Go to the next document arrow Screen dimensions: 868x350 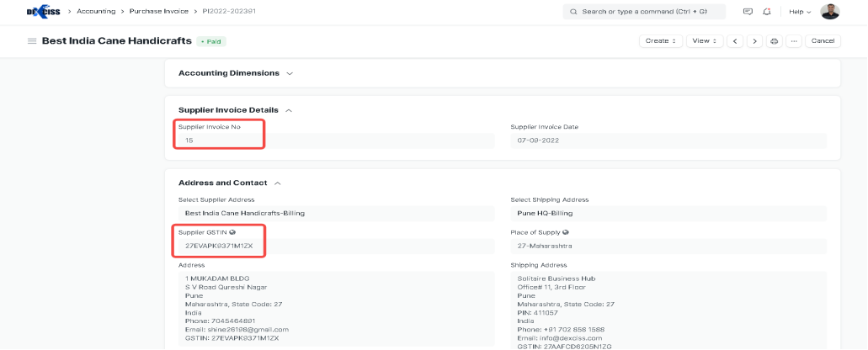point(754,41)
